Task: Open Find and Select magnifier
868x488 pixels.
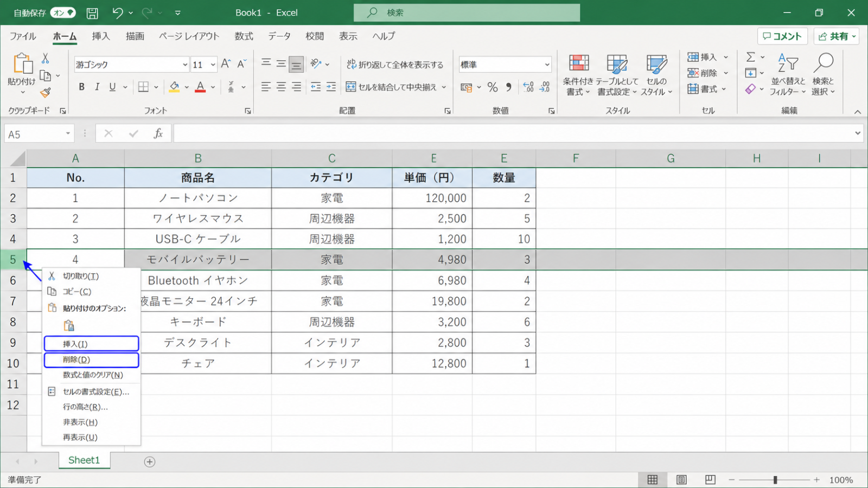Action: pos(823,75)
